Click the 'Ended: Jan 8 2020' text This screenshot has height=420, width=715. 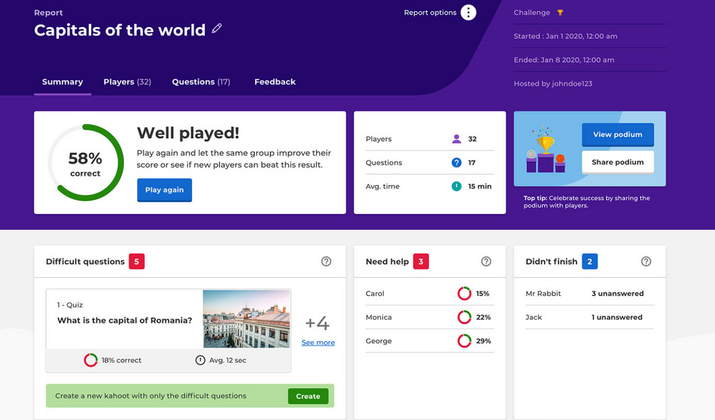tap(564, 60)
